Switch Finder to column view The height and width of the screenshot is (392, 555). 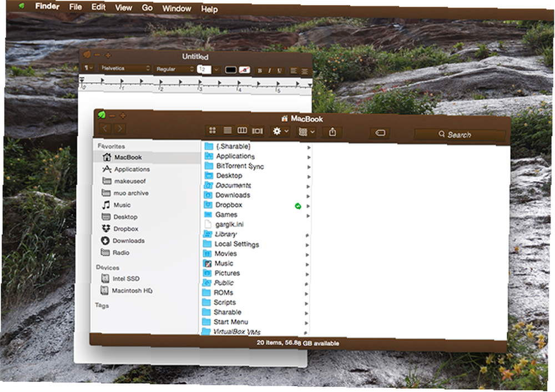(x=242, y=130)
